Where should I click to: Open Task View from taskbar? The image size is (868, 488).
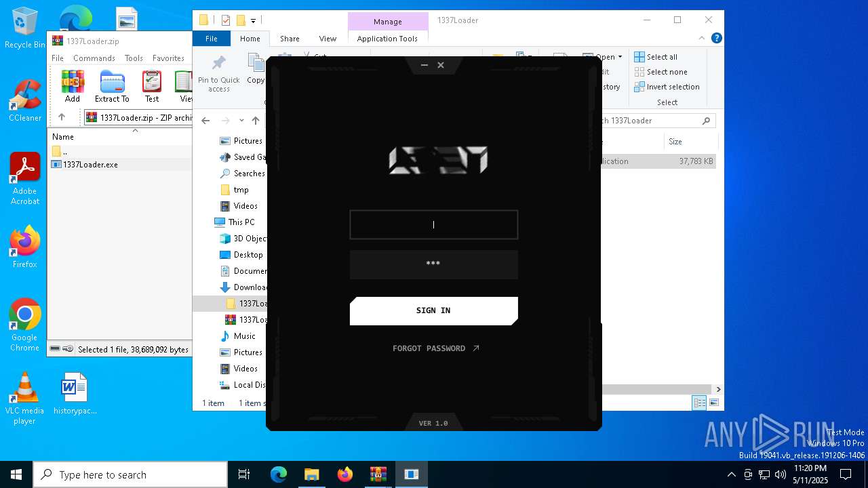(x=244, y=474)
